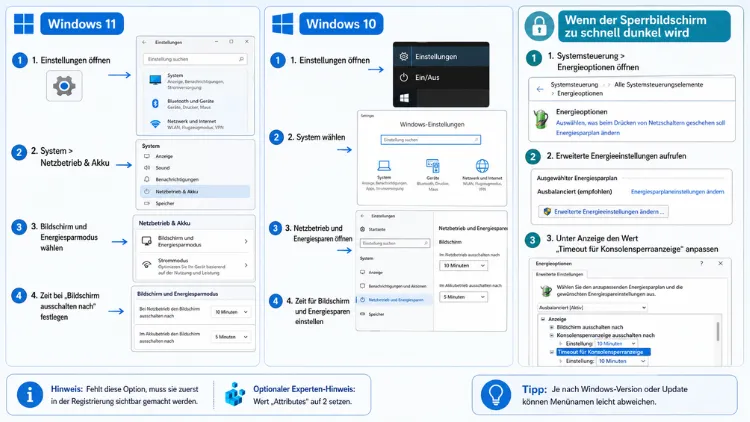
Task: Open link 'Auswählen, was beim Drücken von Netzschaltern geschehen soll'
Action: click(640, 123)
